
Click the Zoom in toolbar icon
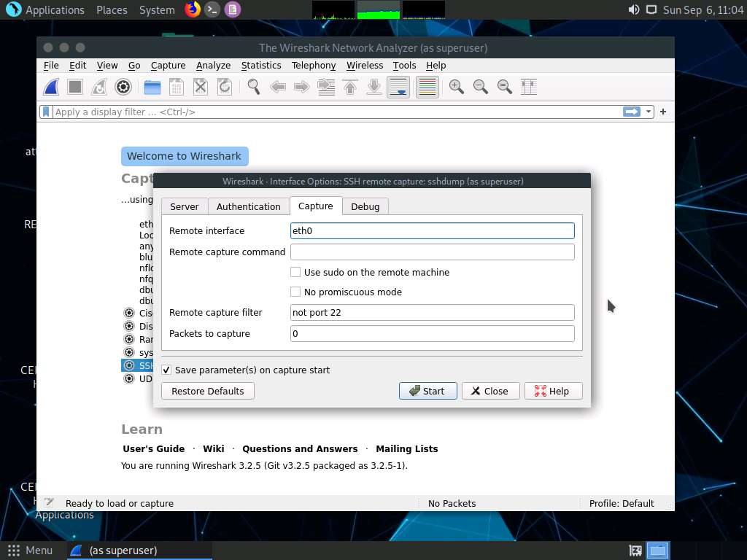pyautogui.click(x=456, y=87)
